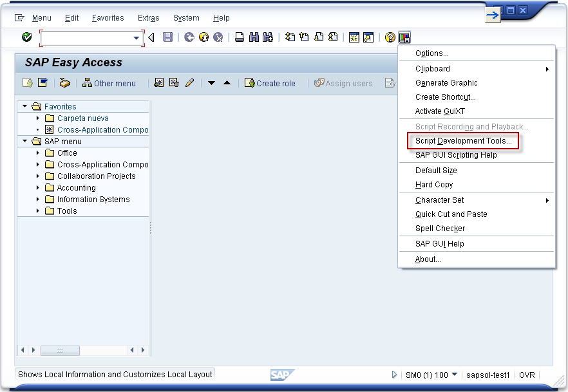
Task: Click the Move Favorites Up arrow
Action: click(x=227, y=83)
